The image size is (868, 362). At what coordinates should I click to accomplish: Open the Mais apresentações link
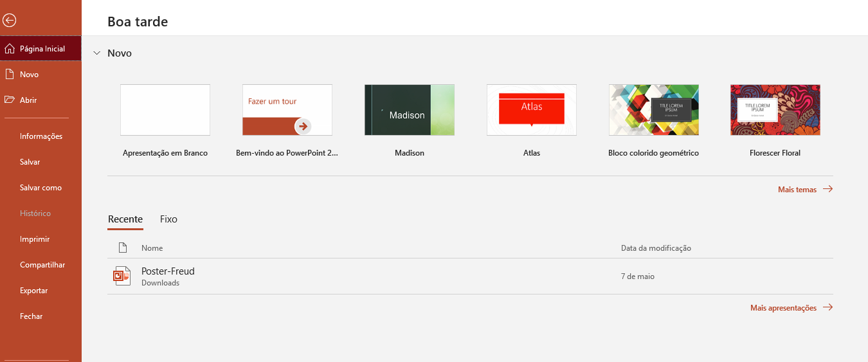pos(783,308)
